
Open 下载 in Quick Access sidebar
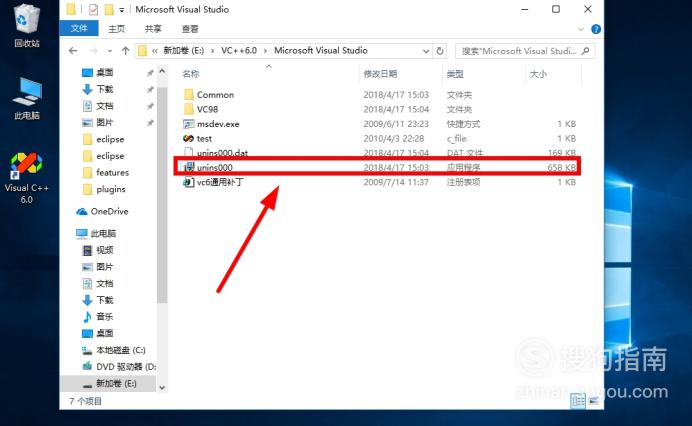[x=105, y=89]
